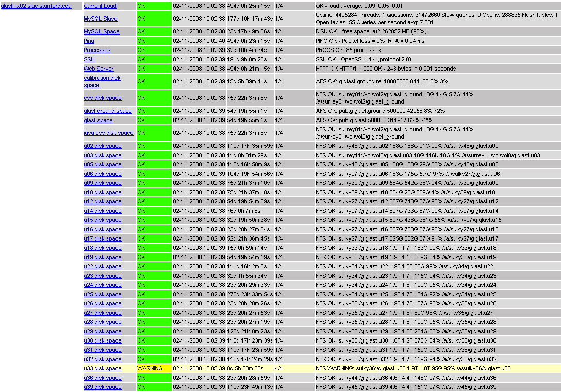
Task: Open u24 disk space link
Action: point(103,285)
